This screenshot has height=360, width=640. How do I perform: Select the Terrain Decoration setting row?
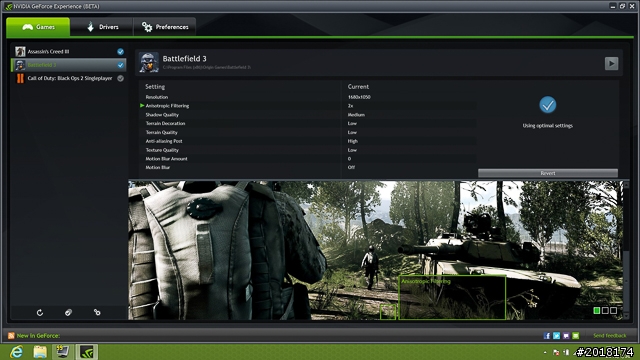coord(307,123)
